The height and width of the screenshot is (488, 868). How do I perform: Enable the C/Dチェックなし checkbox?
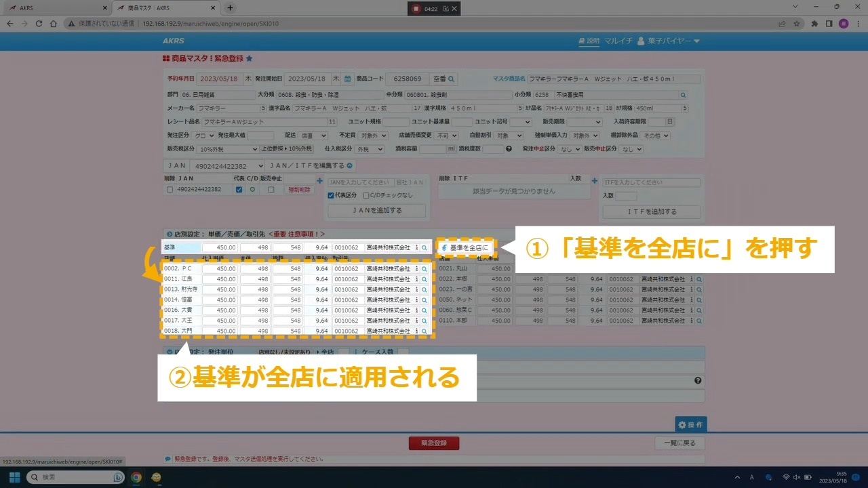[x=366, y=195]
